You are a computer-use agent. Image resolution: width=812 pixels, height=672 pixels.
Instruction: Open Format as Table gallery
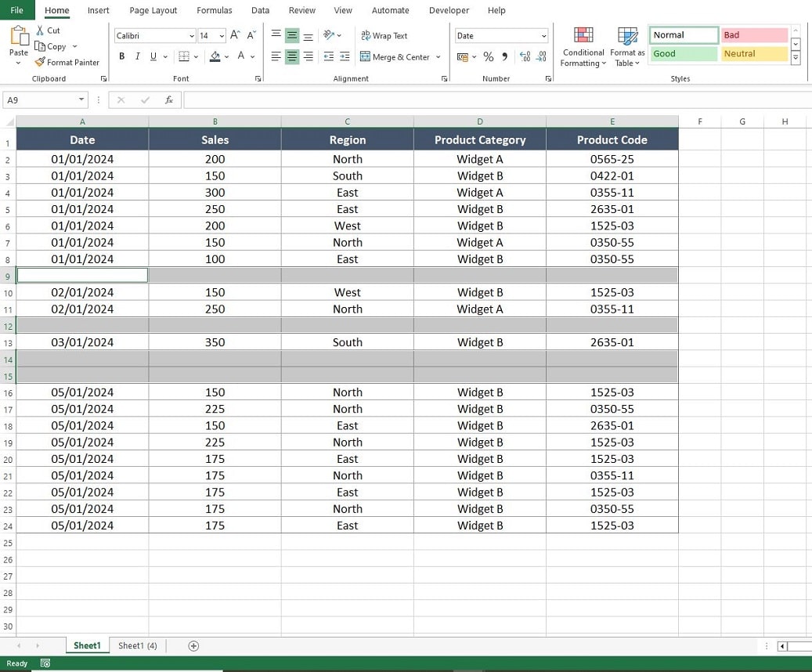tap(626, 46)
